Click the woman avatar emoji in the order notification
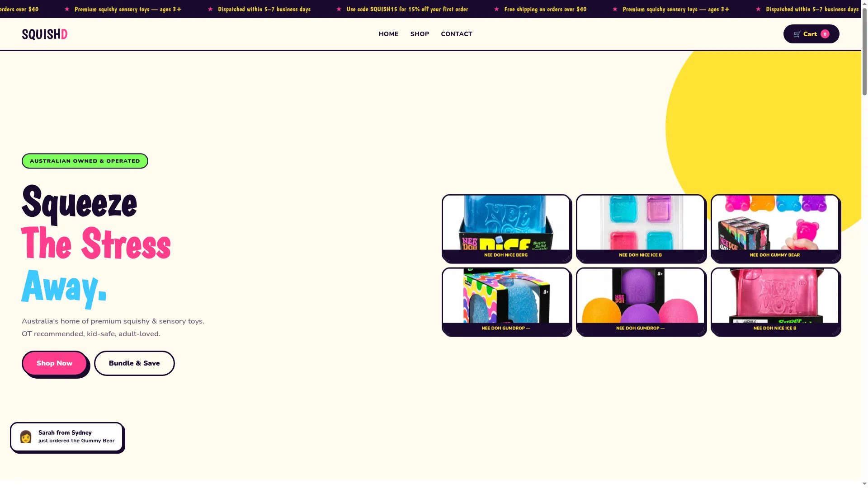This screenshot has height=488, width=868. 26,436
